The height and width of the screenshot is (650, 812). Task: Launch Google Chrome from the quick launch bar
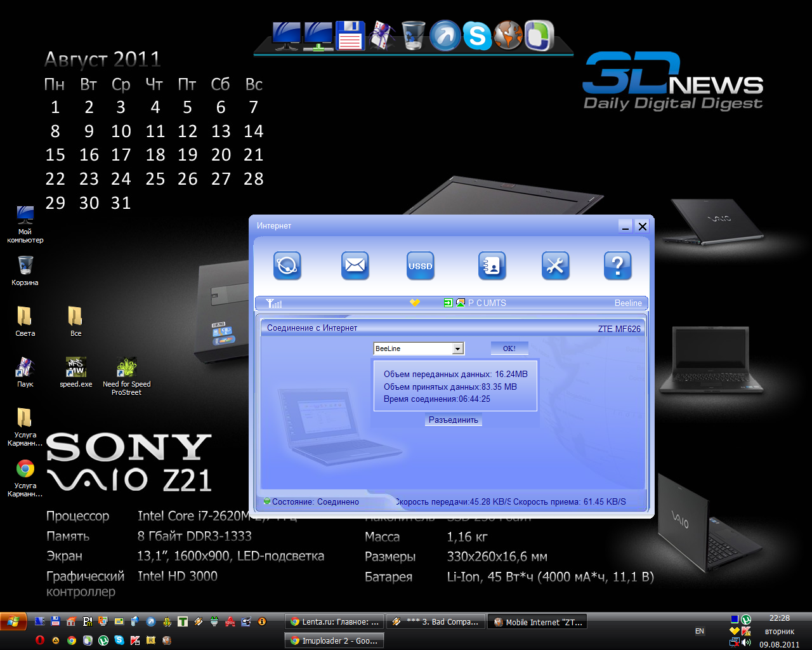(71, 640)
